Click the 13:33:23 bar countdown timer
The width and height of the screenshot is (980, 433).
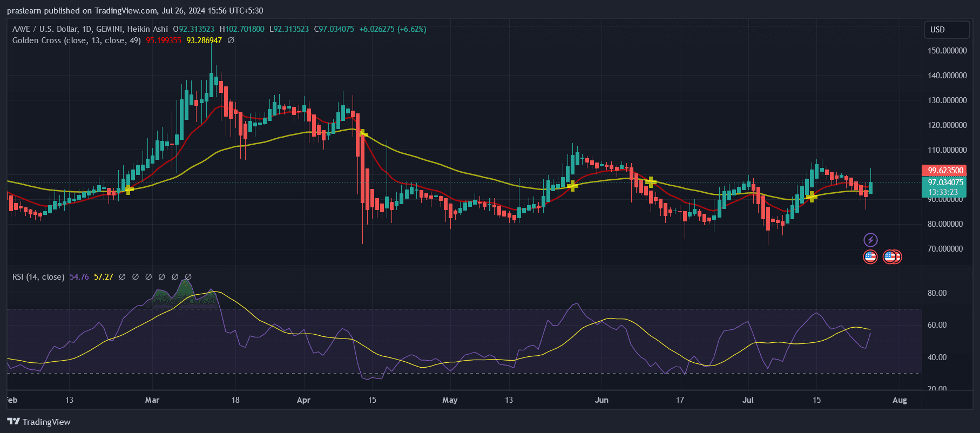(x=943, y=192)
